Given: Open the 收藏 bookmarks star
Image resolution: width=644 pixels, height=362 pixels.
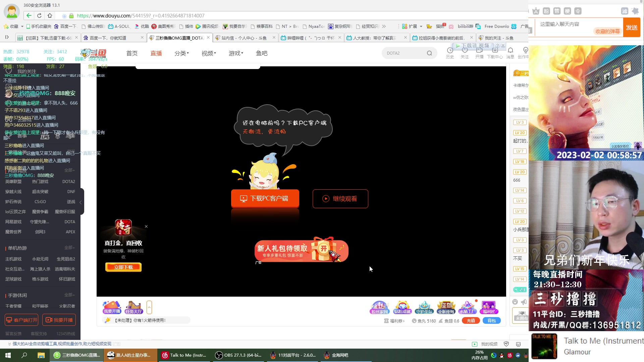Looking at the screenshot, I should pos(11,26).
